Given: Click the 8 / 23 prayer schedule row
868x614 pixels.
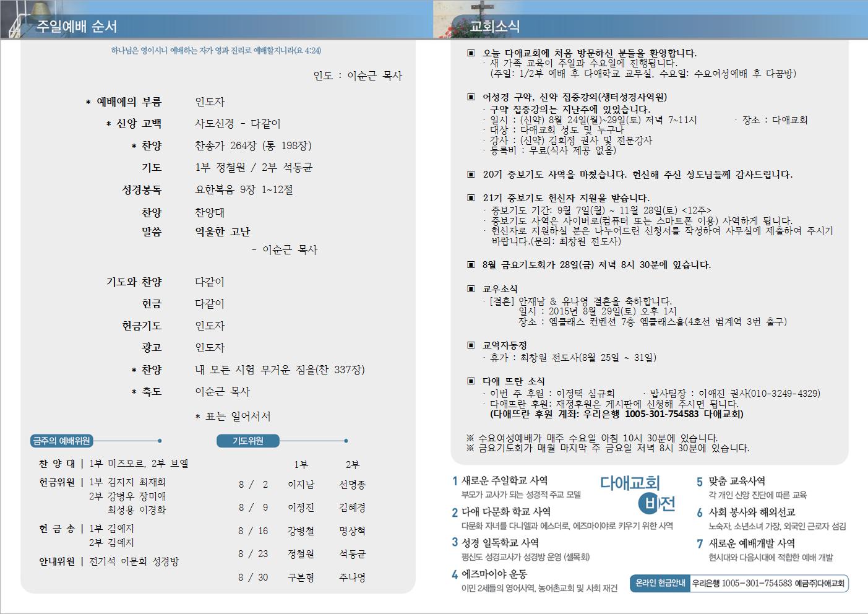Looking at the screenshot, I should (302, 554).
